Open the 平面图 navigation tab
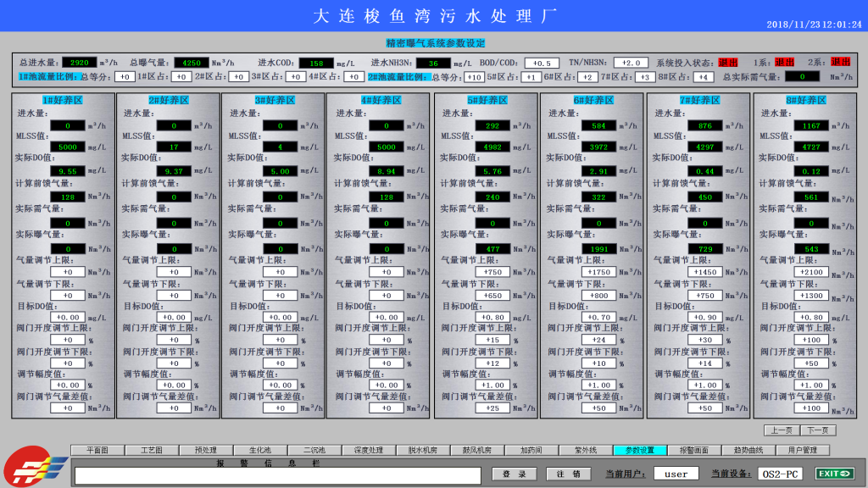Viewport: 868px width, 488px height. click(x=97, y=451)
